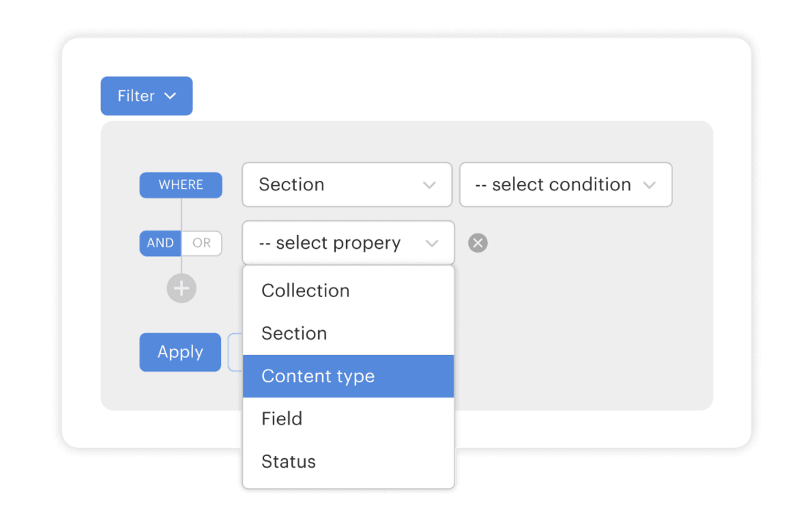Remove the second filter row
Screen dimensions: 812x527
click(x=478, y=243)
